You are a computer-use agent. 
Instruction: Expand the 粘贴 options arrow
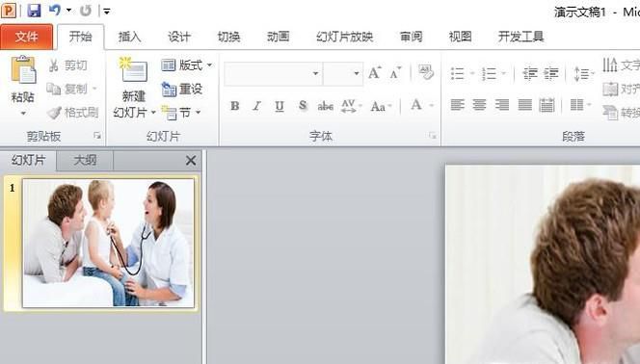tap(23, 113)
